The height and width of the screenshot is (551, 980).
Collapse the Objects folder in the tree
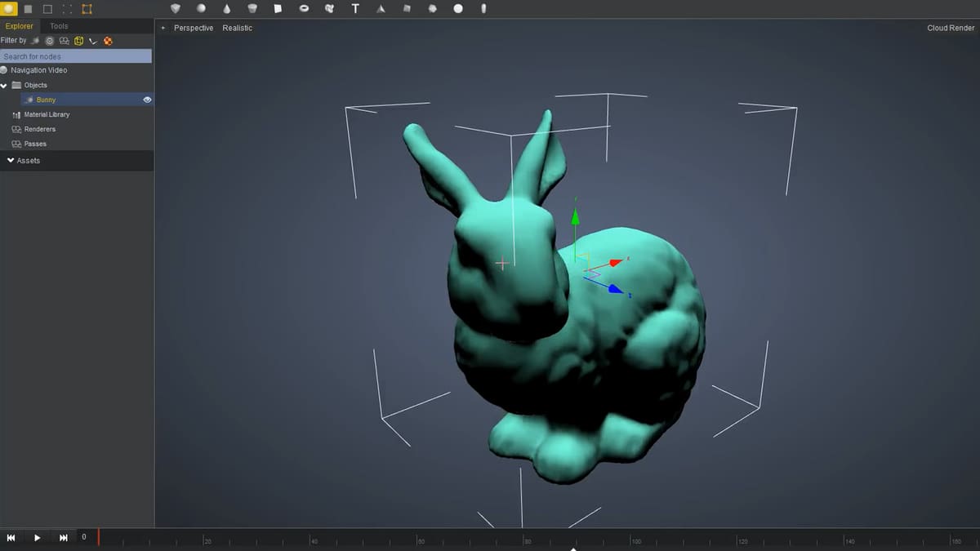tap(4, 85)
